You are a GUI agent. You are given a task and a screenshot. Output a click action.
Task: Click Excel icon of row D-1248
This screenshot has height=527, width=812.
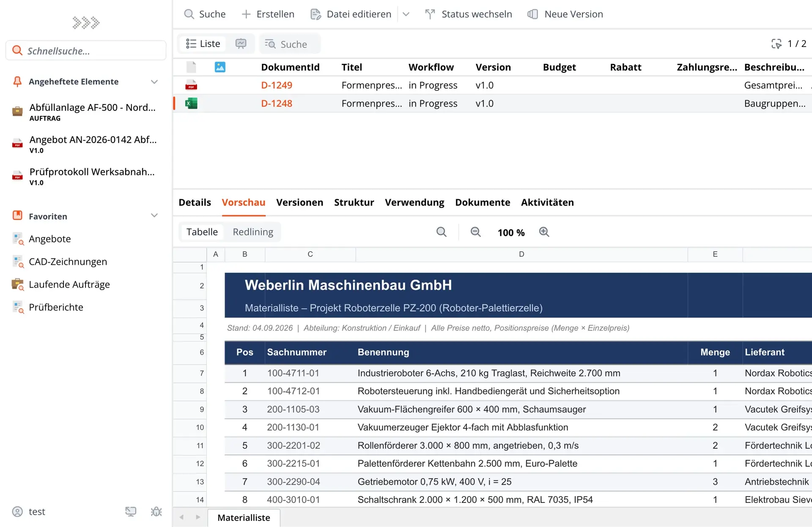tap(191, 103)
